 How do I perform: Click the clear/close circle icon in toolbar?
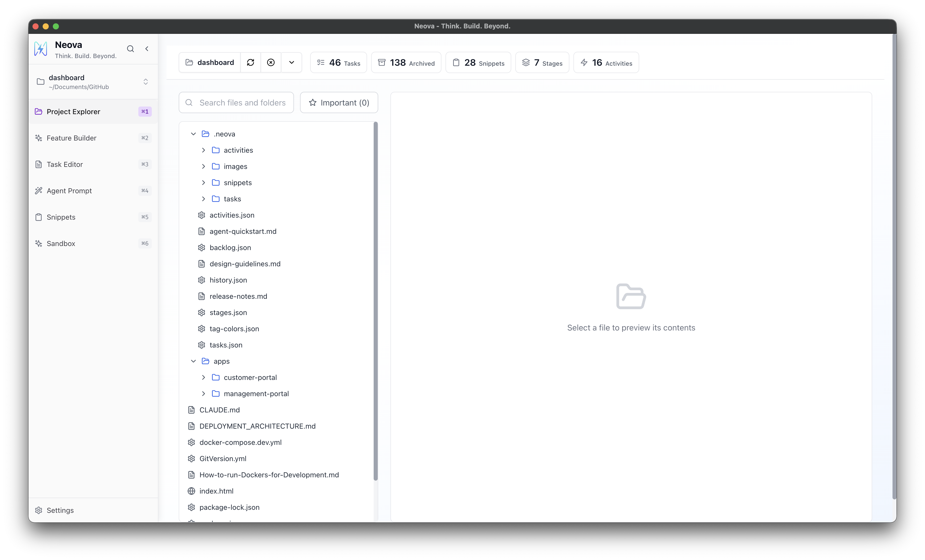coord(271,62)
